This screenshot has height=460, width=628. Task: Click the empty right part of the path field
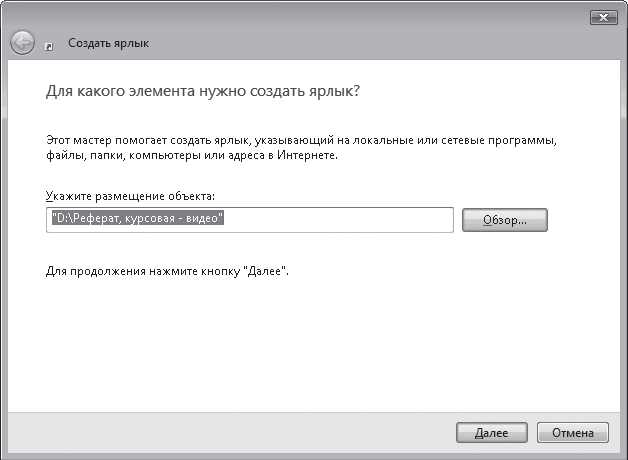pyautogui.click(x=380, y=219)
